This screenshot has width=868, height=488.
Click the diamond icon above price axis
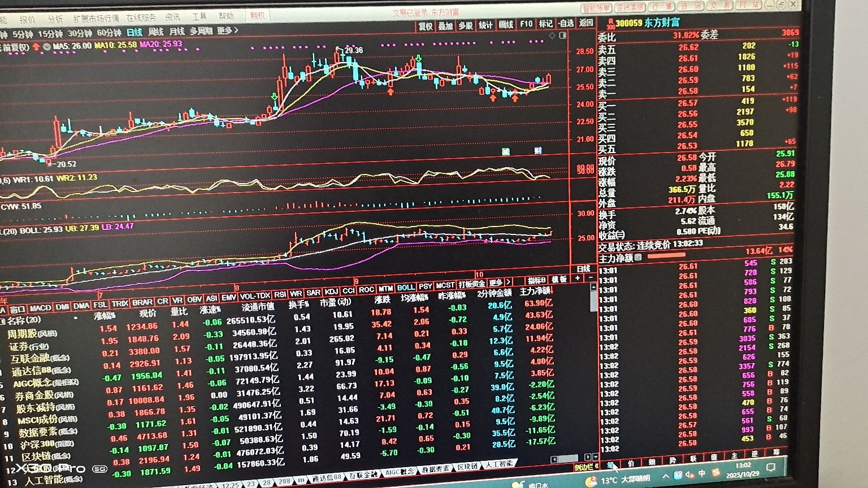pos(552,36)
